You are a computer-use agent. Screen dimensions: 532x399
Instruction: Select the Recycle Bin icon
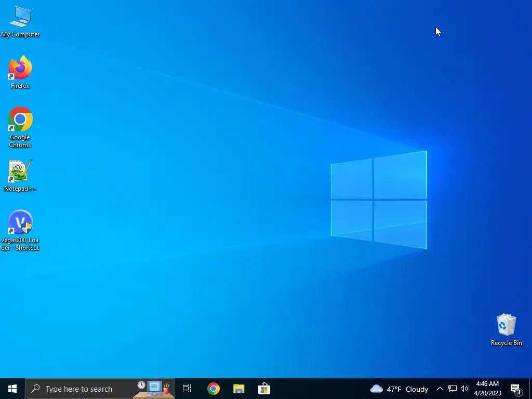(506, 330)
